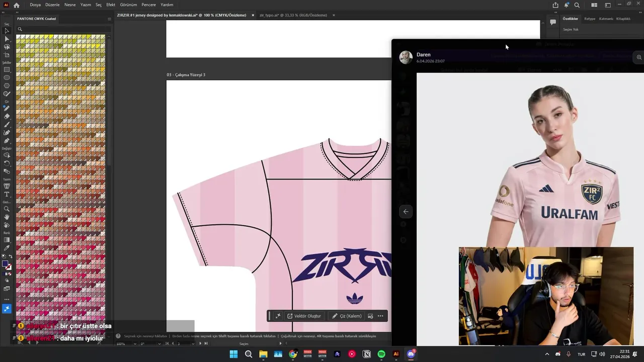Select the Rectangle tool
The width and height of the screenshot is (644, 362).
click(7, 69)
